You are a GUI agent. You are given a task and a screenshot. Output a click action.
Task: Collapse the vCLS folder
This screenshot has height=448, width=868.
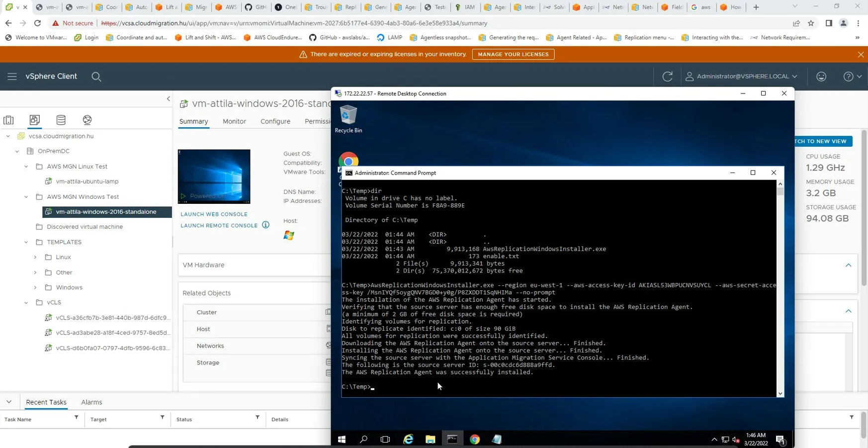tap(26, 302)
